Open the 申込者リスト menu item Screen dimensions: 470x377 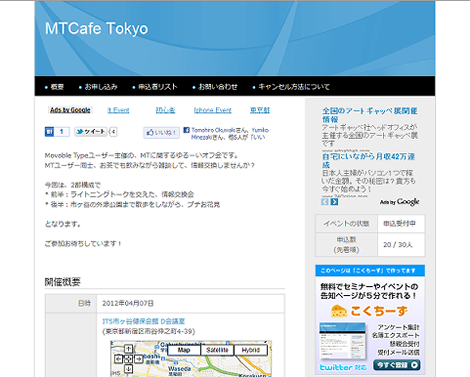pos(158,87)
